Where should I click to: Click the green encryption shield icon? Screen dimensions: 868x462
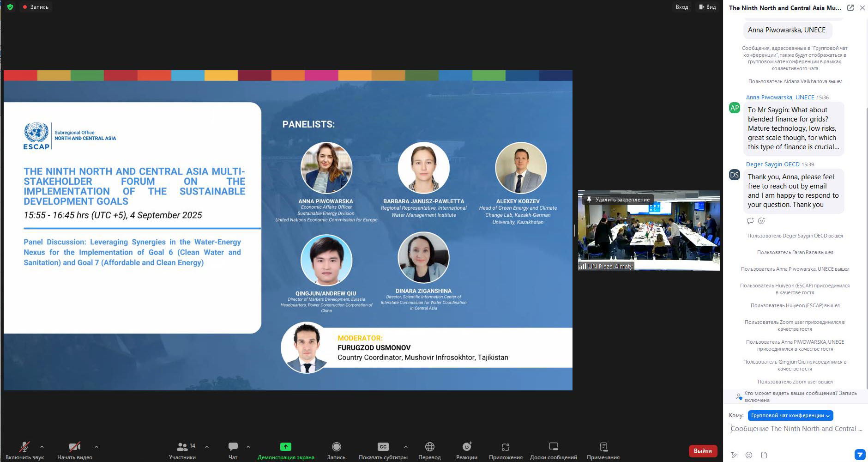10,7
